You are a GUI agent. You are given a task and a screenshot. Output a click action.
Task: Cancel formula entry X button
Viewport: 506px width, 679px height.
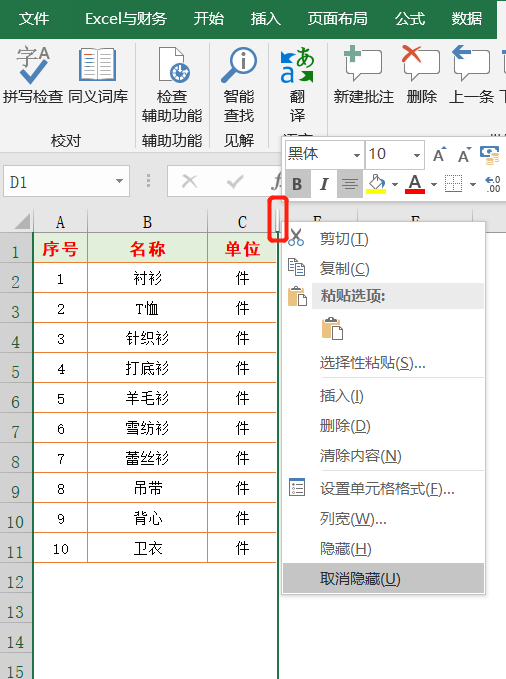coord(189,181)
